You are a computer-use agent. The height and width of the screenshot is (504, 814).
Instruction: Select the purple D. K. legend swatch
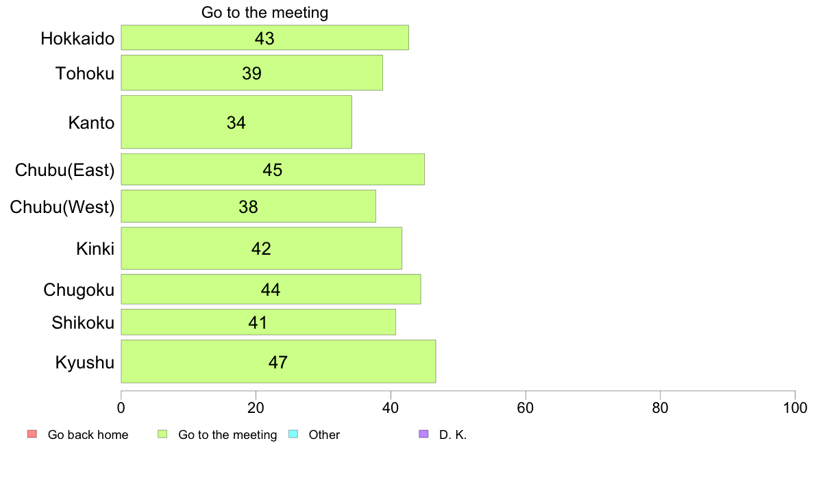click(423, 434)
